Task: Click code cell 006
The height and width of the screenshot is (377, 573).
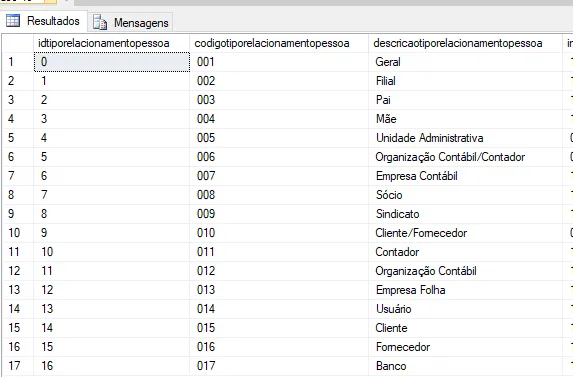Action: click(x=279, y=157)
